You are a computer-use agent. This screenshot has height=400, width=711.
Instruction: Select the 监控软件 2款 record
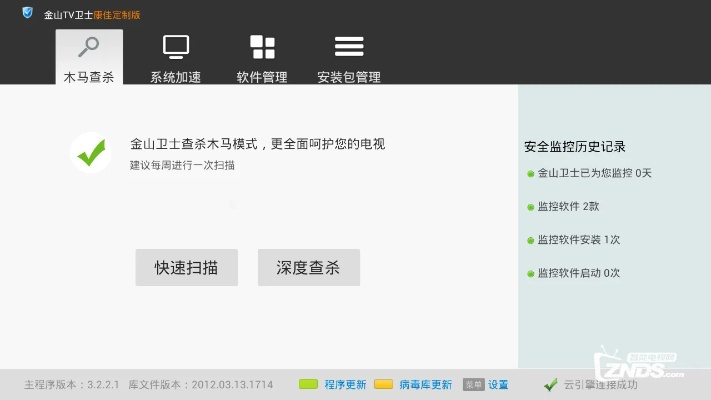coord(568,206)
